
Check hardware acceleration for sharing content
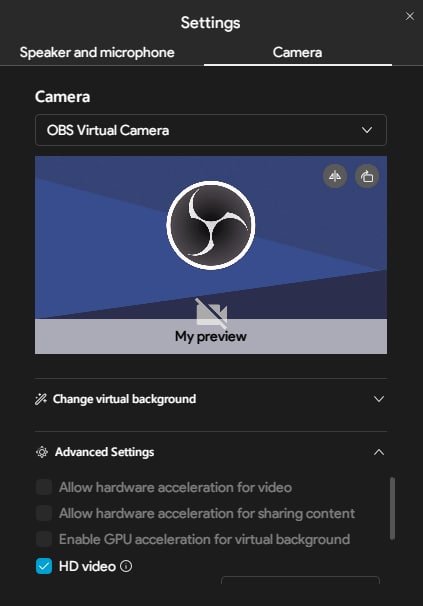[44, 513]
